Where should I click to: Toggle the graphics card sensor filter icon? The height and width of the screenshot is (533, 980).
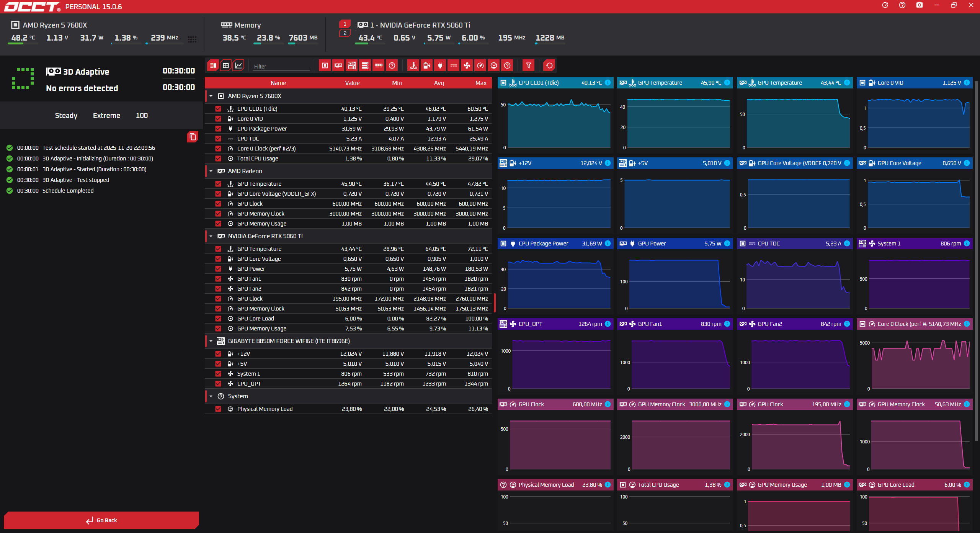tap(338, 65)
